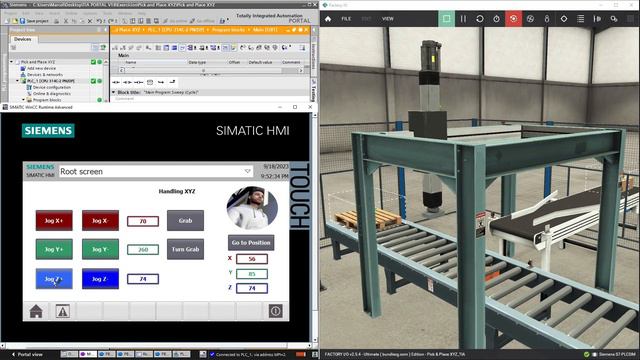
Task: Stop the Factory I/O simulation
Action: (x=447, y=19)
